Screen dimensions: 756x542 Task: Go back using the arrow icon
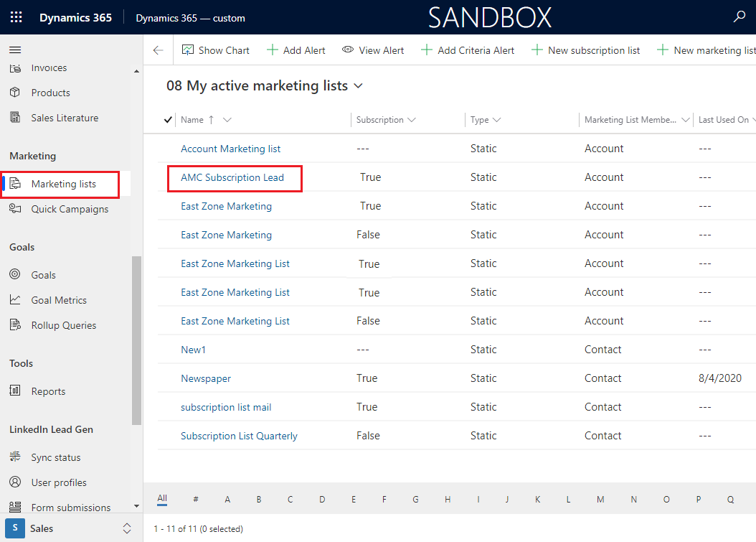tap(158, 50)
